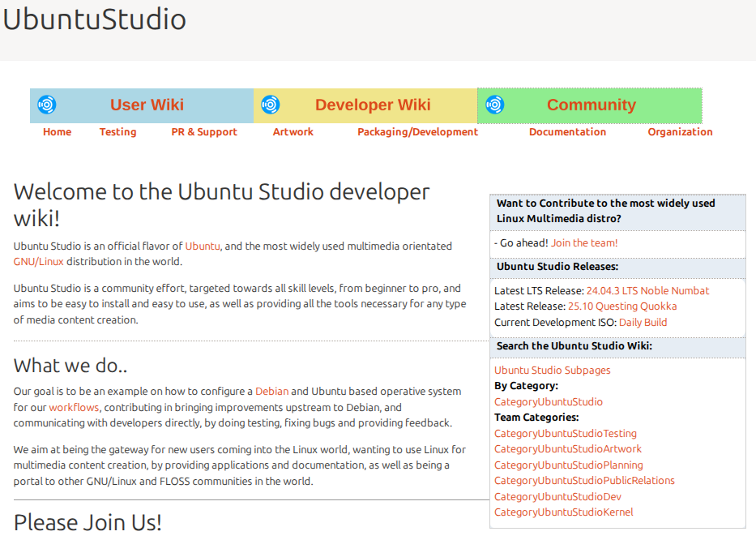756x540 pixels.
Task: Click the 'Latest Release:' label
Action: (x=530, y=306)
